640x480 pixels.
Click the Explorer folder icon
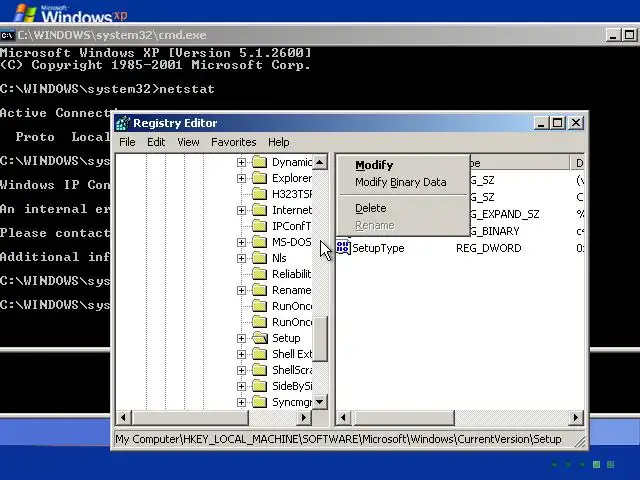(x=259, y=178)
